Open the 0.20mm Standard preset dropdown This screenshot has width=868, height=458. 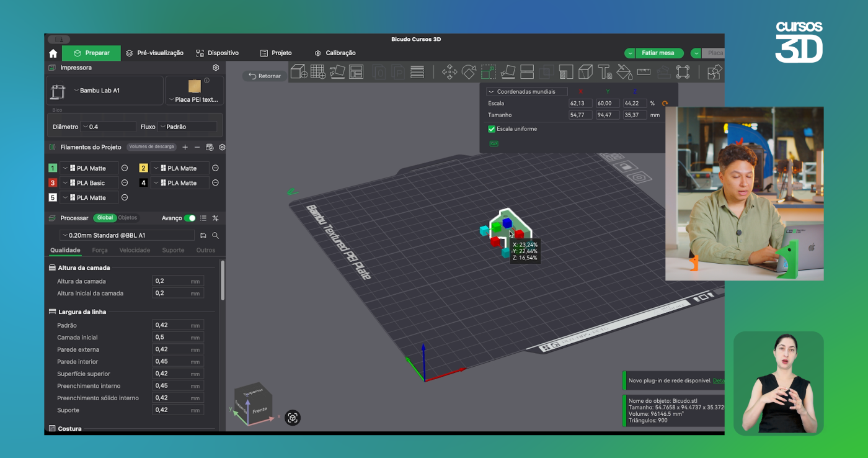(x=127, y=236)
